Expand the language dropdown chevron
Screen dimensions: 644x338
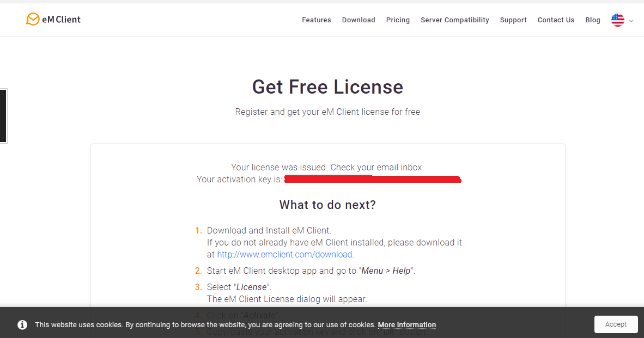(631, 21)
